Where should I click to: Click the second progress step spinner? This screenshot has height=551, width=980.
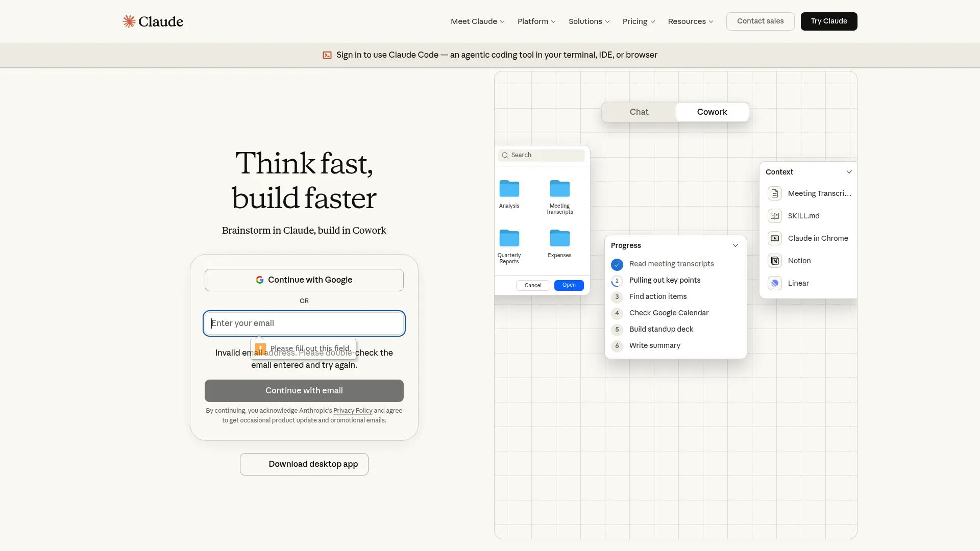(x=617, y=281)
